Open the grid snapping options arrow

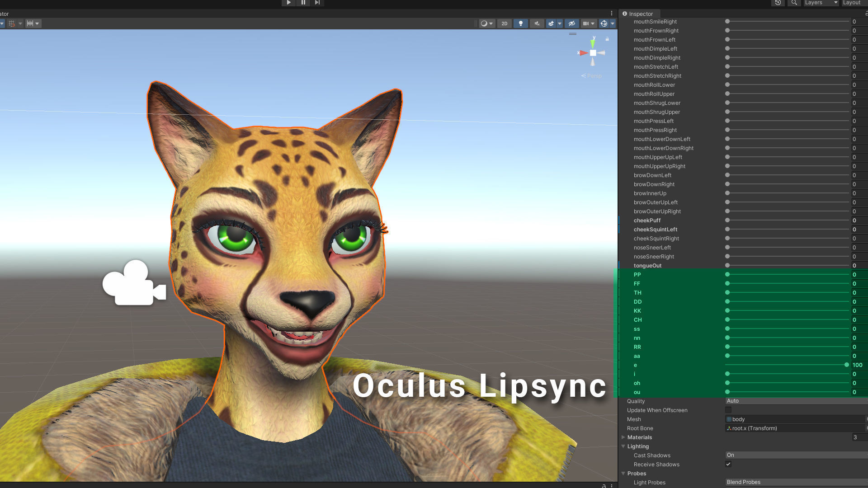pyautogui.click(x=20, y=23)
